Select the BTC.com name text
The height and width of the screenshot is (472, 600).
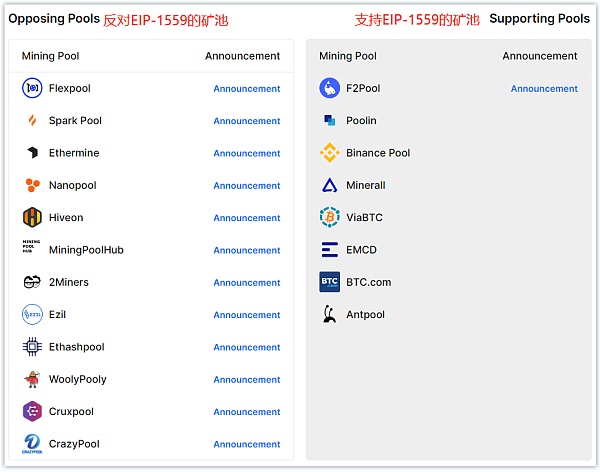click(368, 282)
